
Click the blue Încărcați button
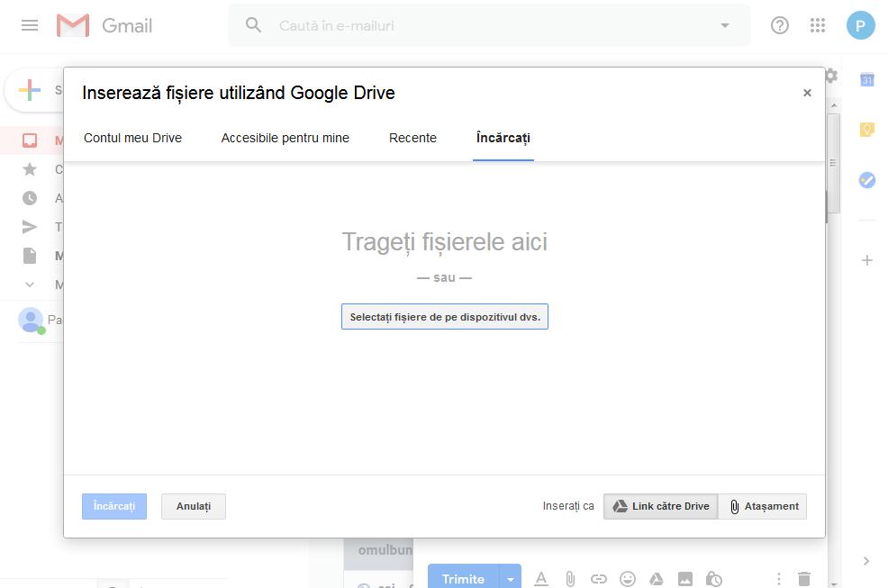[114, 506]
